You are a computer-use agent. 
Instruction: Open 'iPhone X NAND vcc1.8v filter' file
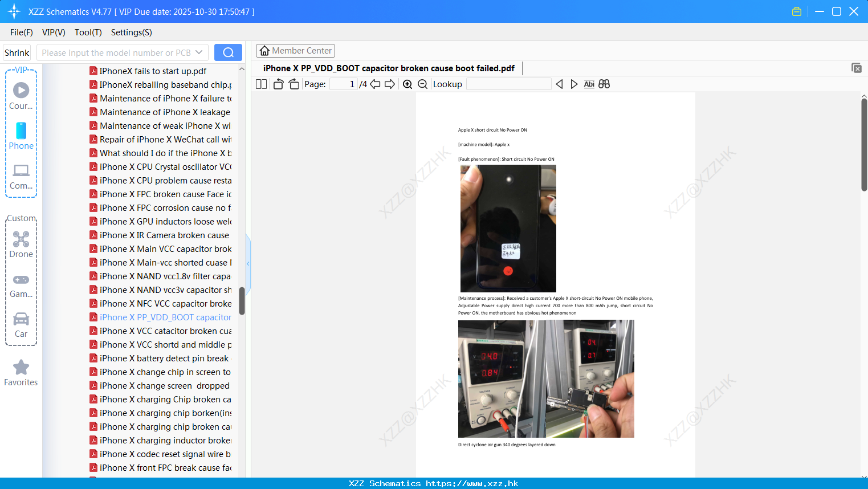[160, 276]
